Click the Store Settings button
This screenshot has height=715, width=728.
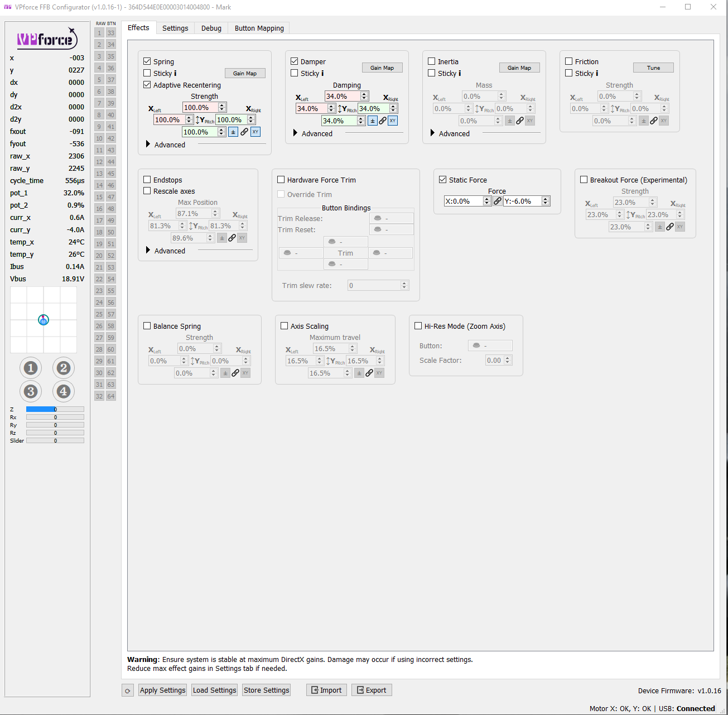(x=267, y=690)
